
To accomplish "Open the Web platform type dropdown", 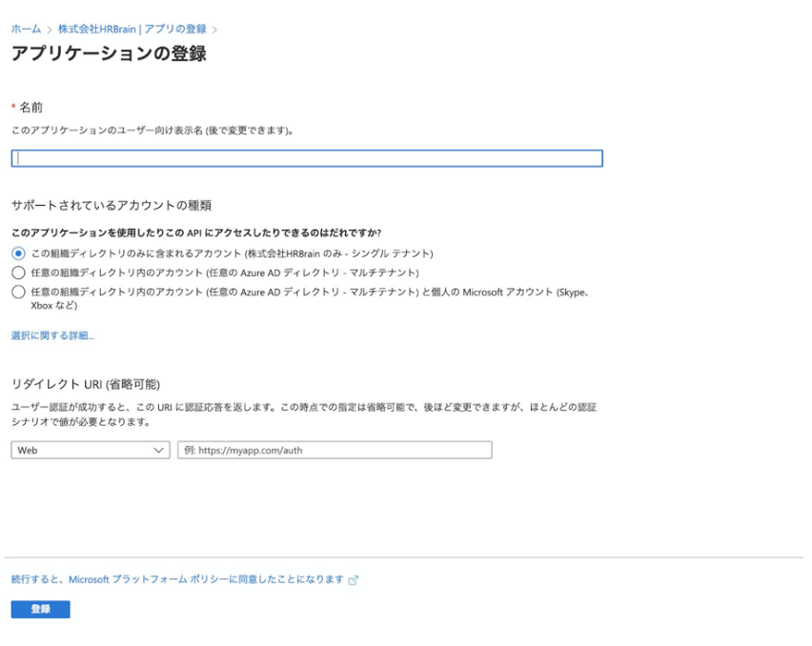I will tap(90, 451).
